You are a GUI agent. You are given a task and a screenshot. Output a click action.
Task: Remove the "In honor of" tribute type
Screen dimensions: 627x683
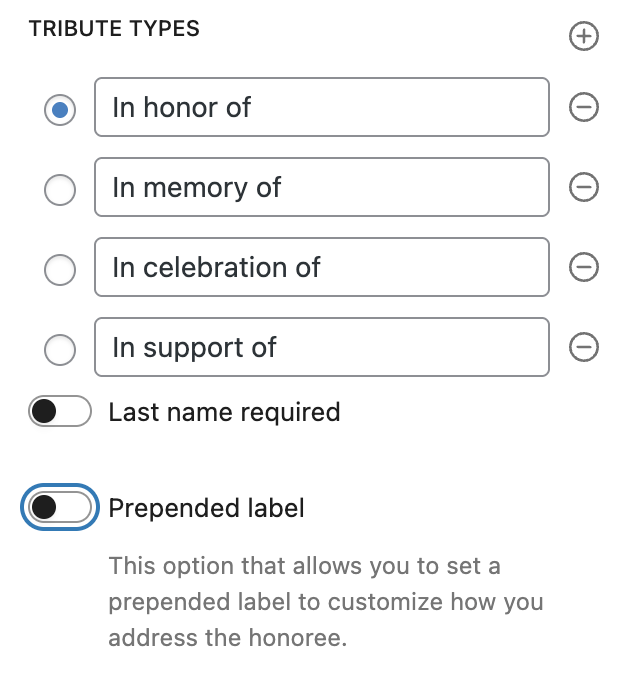click(x=583, y=107)
